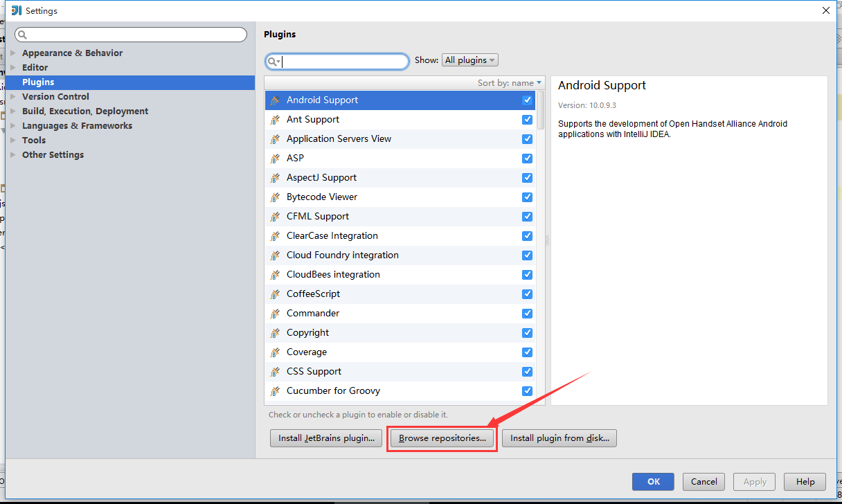Click the ClearCase Integration plugin icon

click(x=275, y=236)
